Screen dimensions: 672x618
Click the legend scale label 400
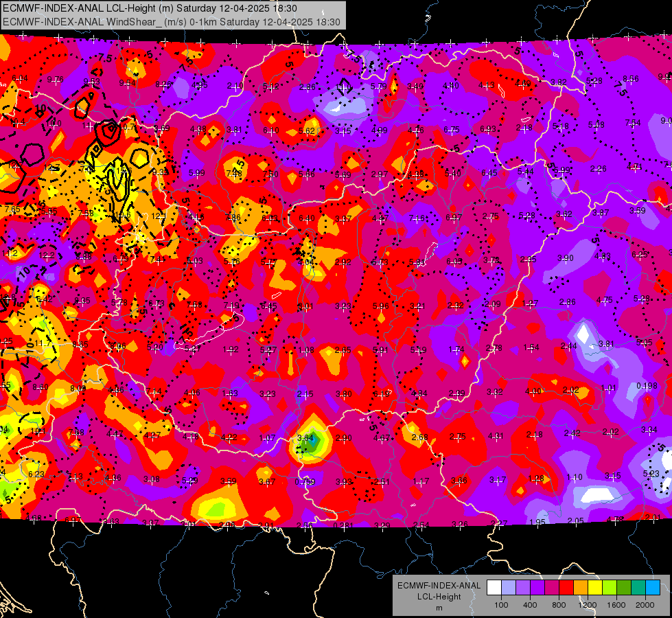click(x=530, y=605)
